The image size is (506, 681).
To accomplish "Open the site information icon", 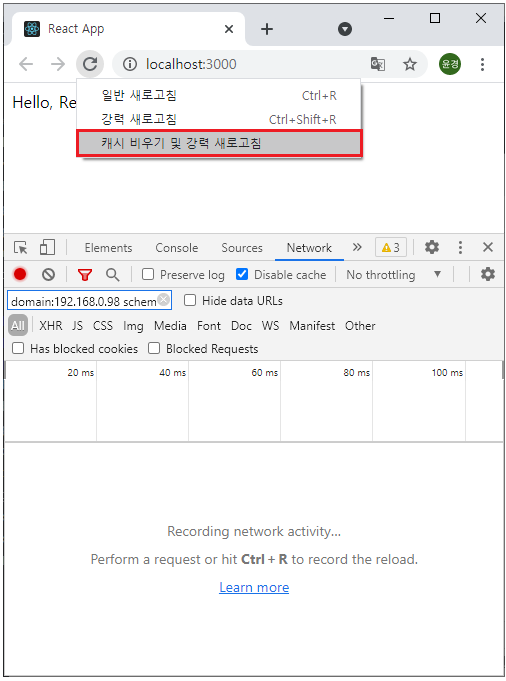I will (x=129, y=64).
